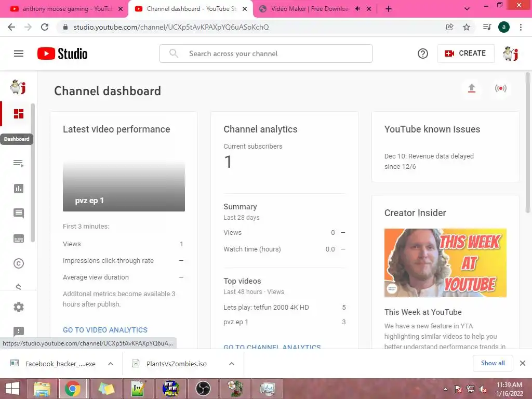This screenshot has height=399, width=532.
Task: Open the taskbar clock and date
Action: pos(510,389)
